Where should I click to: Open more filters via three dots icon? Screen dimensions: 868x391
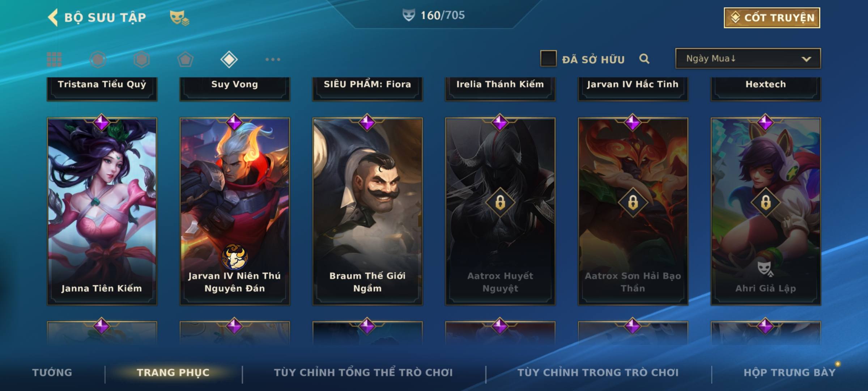coord(273,59)
